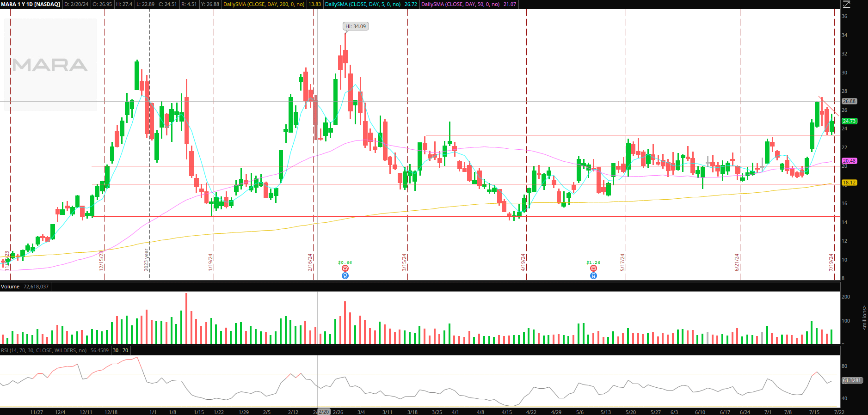This screenshot has width=868, height=415.
Task: Select the DailySMA 50 study label
Action: point(461,4)
